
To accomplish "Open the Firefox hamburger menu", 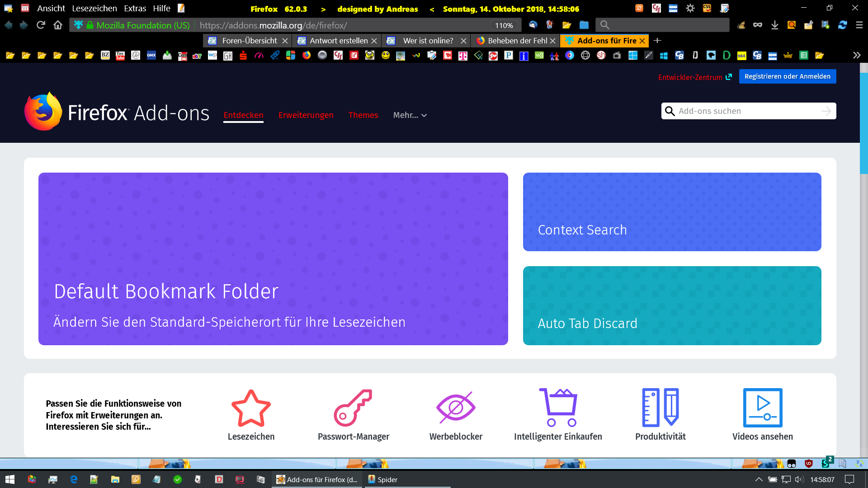I will tap(859, 25).
